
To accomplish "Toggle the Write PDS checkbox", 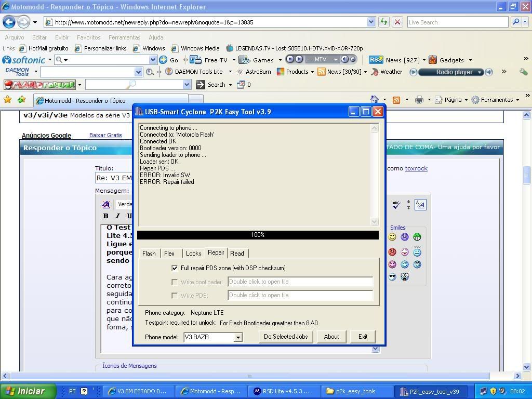I will click(x=175, y=296).
